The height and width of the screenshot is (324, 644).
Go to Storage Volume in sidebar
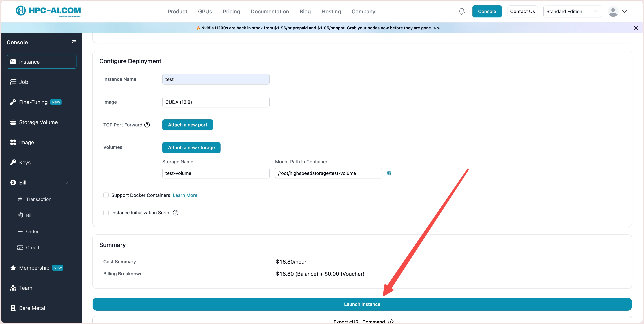coord(38,122)
